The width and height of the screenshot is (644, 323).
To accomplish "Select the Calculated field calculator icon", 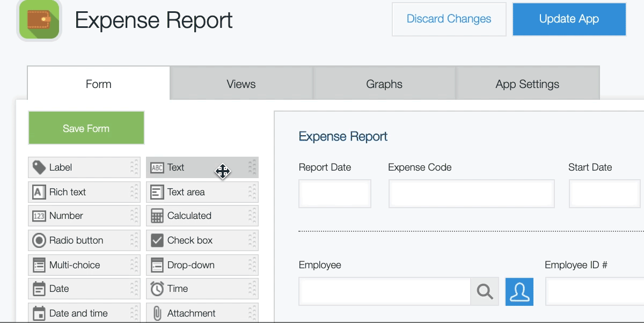I will pos(157,216).
